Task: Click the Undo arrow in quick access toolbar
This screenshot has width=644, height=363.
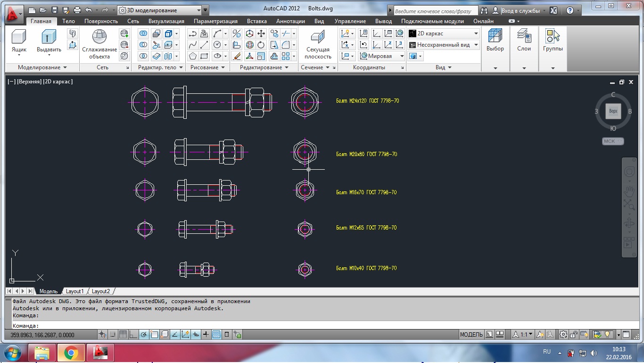Action: click(89, 10)
